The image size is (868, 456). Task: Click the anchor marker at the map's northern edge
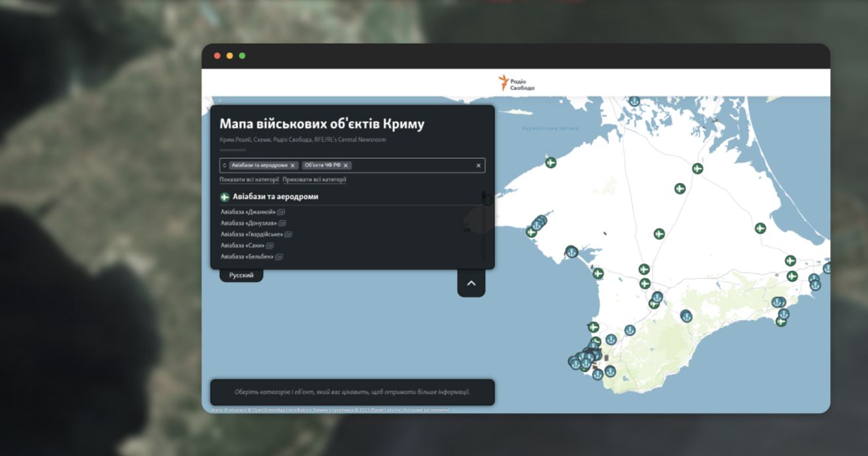coord(634,101)
